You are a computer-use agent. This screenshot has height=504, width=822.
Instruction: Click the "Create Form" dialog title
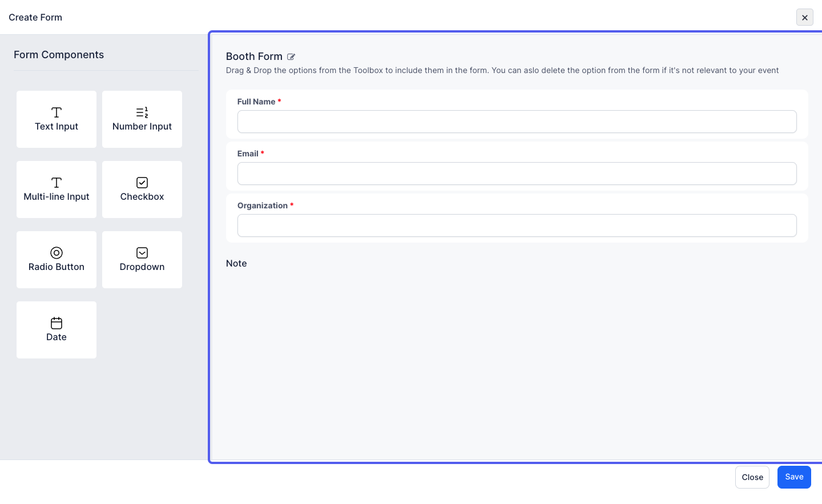35,17
